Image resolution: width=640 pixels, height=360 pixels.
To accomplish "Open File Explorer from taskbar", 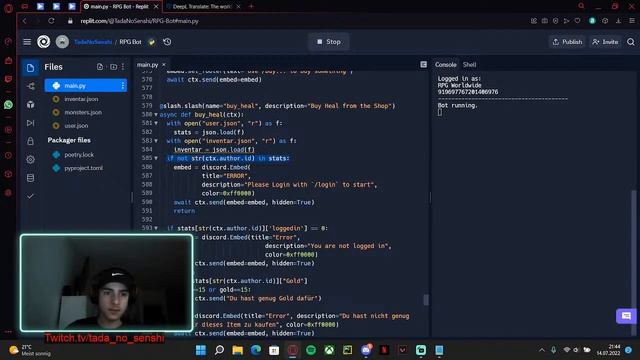I will [238, 350].
